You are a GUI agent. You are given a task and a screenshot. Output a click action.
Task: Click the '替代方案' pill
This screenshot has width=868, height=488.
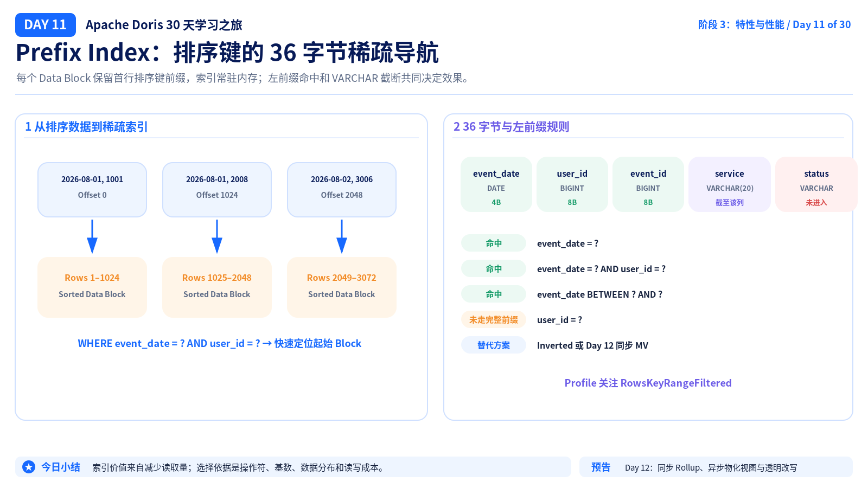[x=494, y=345]
